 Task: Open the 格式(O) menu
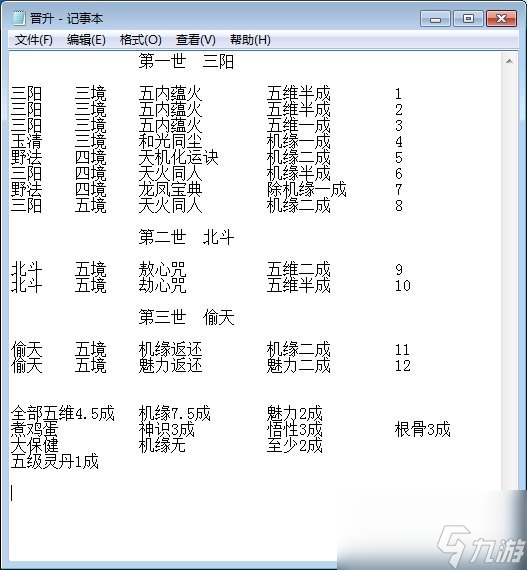[141, 40]
